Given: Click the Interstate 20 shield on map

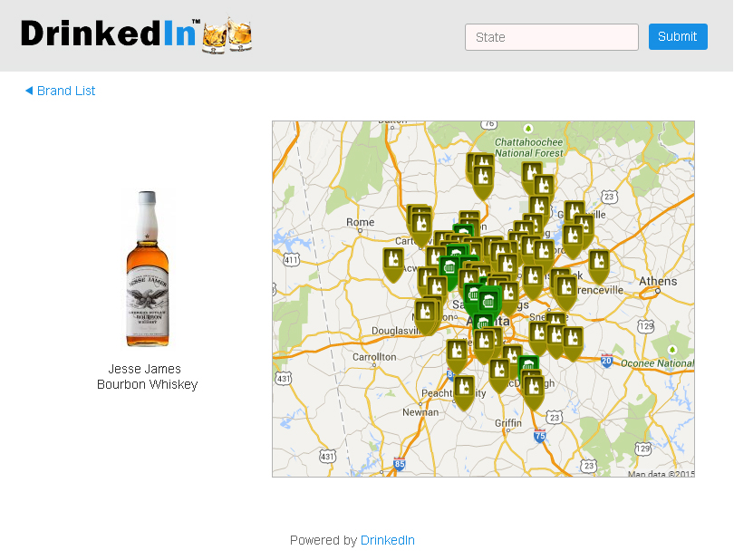Looking at the screenshot, I should (x=606, y=361).
